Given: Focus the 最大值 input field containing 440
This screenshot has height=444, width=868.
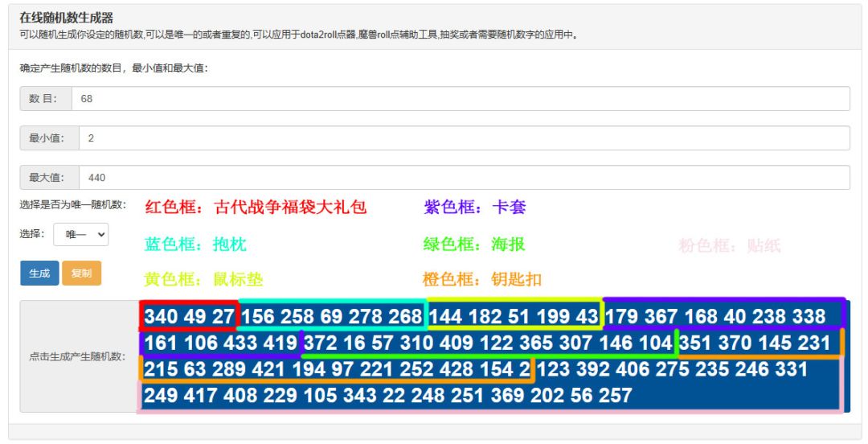Looking at the screenshot, I should [x=464, y=178].
